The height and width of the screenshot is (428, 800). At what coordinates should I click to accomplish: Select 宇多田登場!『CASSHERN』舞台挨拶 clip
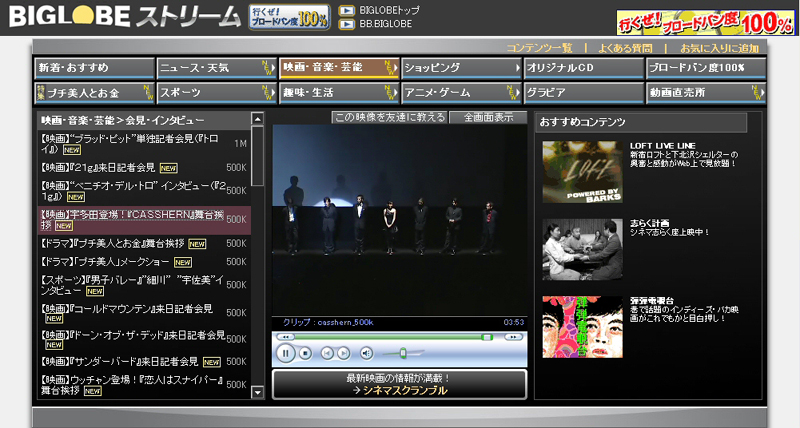(x=144, y=220)
